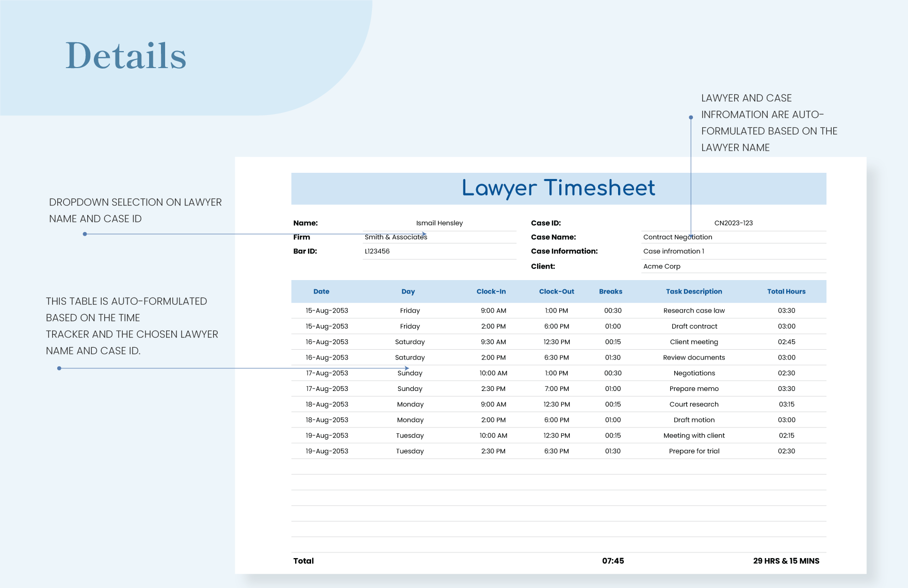
Task: Select the Court research task cell
Action: 694,404
